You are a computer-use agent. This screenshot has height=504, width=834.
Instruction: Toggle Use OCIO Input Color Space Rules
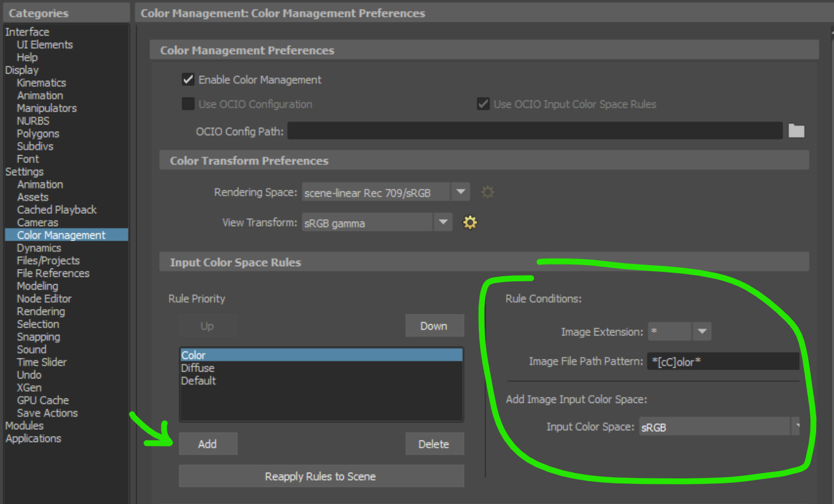coord(482,104)
